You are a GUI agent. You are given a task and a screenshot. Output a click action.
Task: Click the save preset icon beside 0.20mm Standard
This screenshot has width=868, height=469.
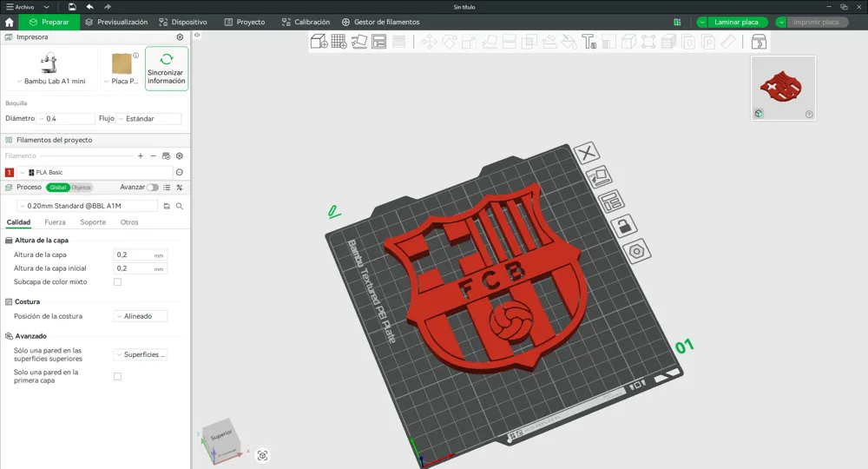167,206
